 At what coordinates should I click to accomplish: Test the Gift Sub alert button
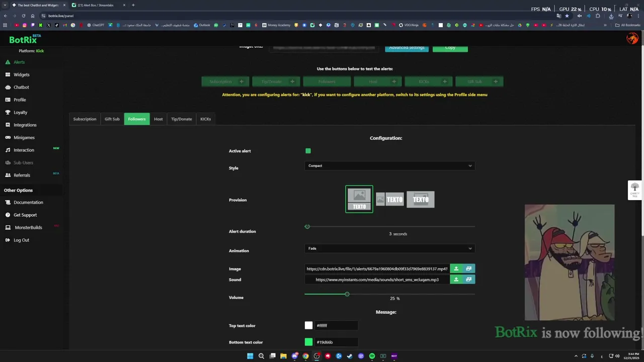(479, 81)
